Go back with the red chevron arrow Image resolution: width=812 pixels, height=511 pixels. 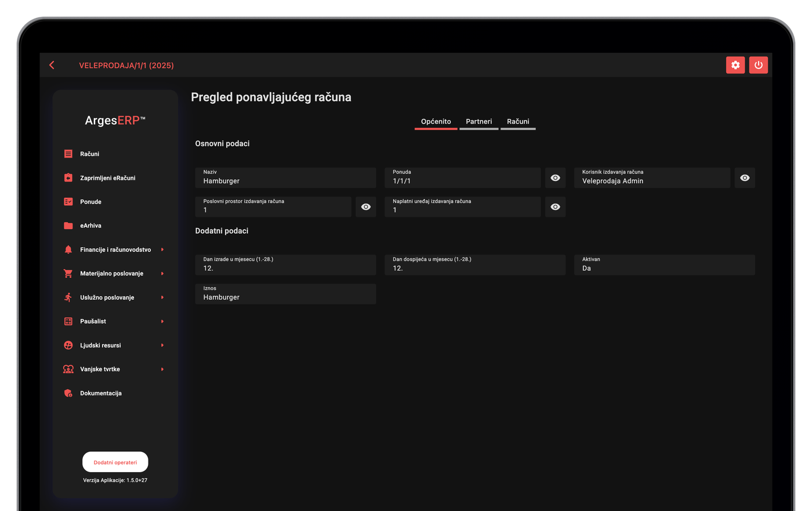click(x=52, y=66)
